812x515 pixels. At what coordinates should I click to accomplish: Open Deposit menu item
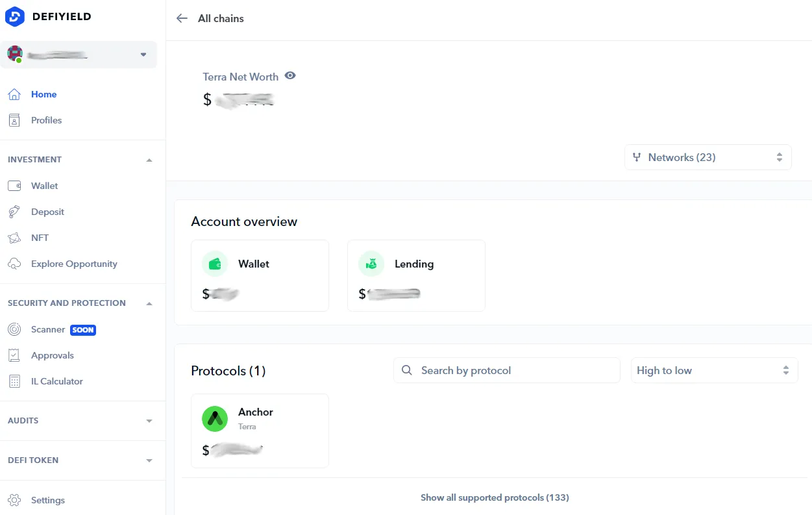[x=47, y=212]
